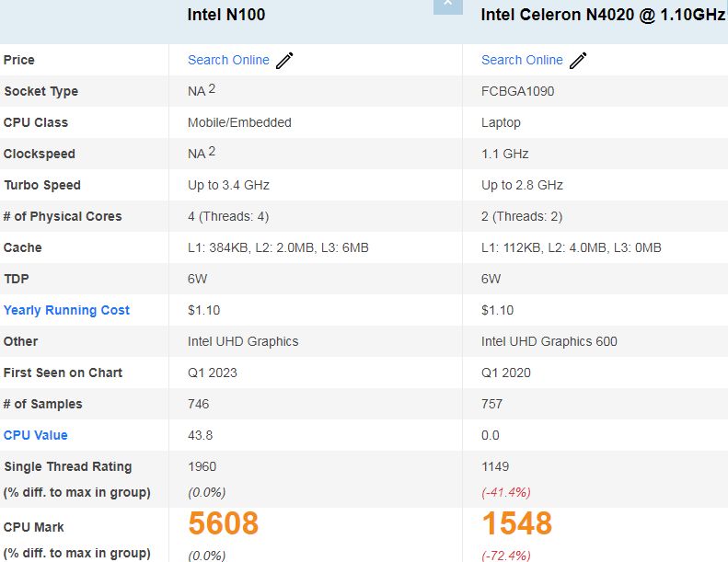Click the Q1 2023 value
Screen dimensions: 728x562
pyautogui.click(x=213, y=373)
